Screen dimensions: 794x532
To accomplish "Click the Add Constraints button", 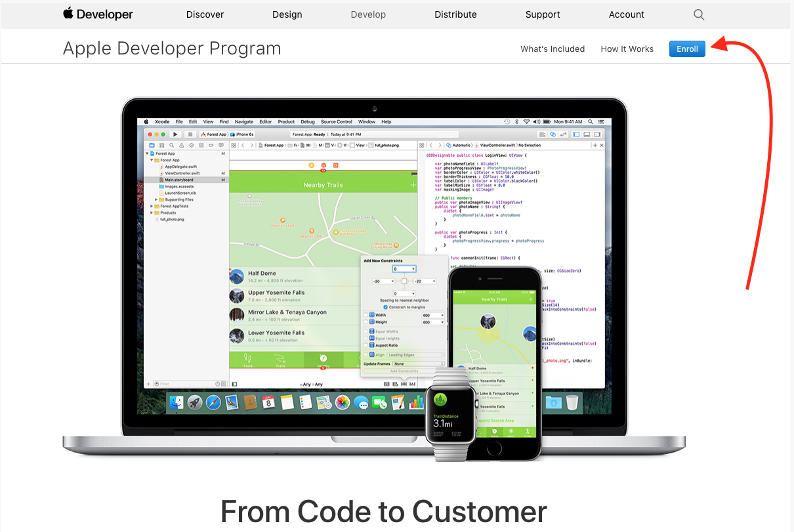I will tap(404, 371).
